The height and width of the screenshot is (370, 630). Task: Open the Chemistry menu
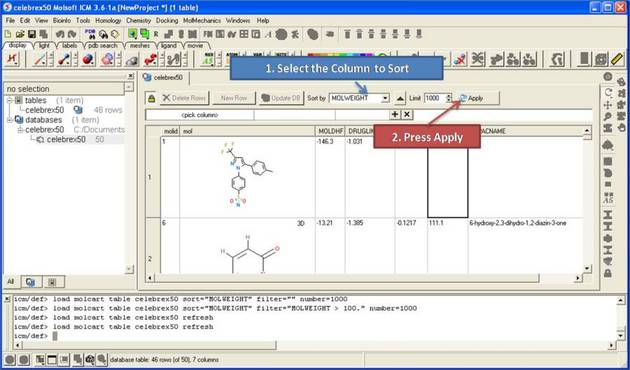pyautogui.click(x=138, y=20)
